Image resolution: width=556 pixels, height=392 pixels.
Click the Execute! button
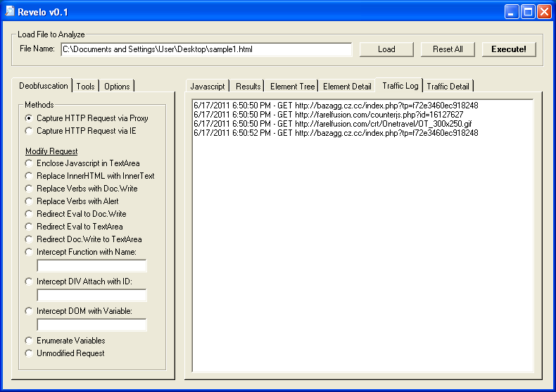pos(508,49)
